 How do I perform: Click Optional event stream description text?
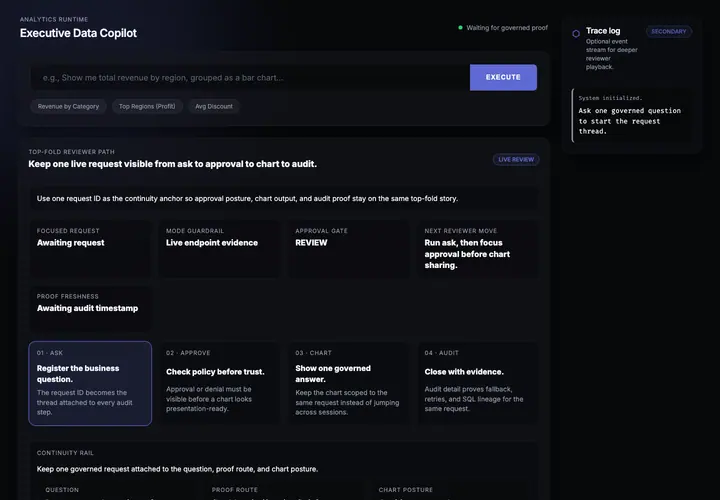[612, 54]
